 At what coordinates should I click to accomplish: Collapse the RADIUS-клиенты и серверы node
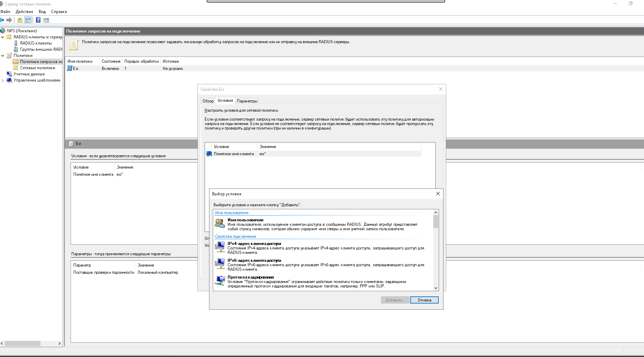click(3, 37)
